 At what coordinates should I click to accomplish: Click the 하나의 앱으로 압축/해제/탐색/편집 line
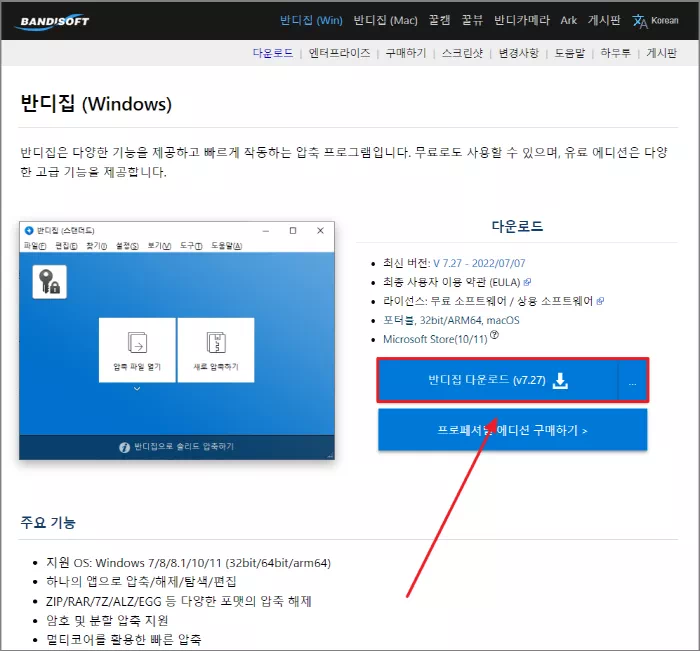141,582
